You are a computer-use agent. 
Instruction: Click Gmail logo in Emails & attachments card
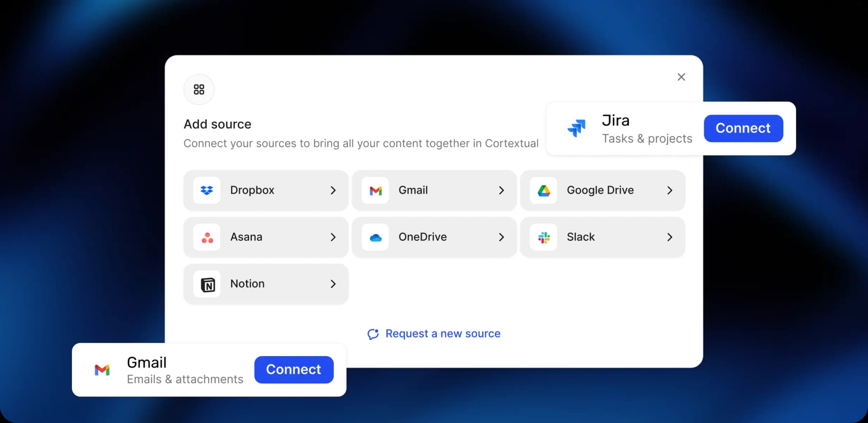(102, 370)
